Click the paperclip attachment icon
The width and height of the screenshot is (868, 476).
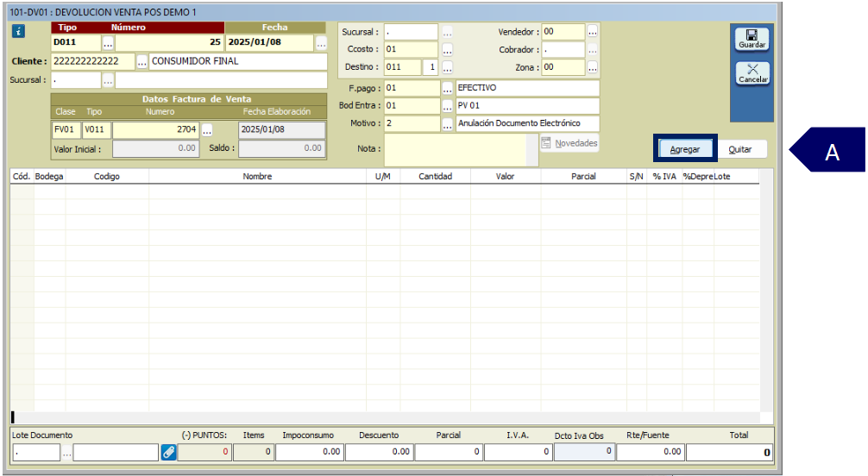pos(168,452)
